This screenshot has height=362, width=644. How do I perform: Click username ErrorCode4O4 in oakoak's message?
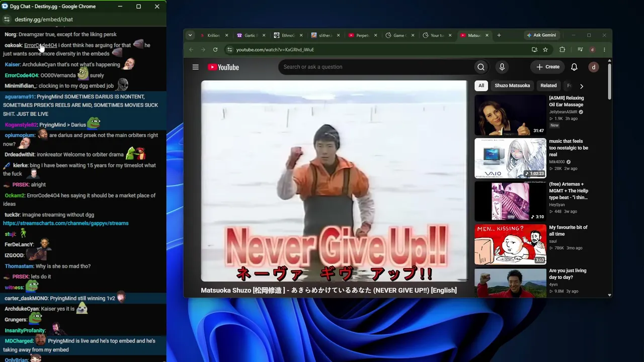[40, 45]
